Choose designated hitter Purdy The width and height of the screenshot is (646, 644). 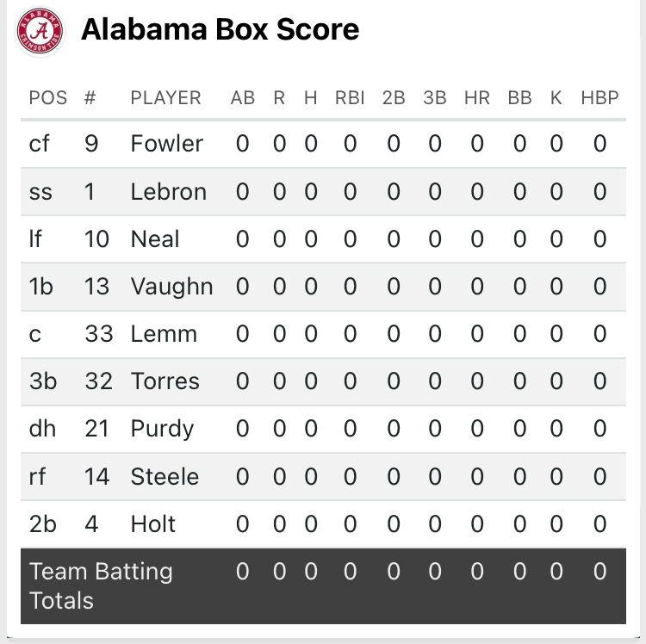coord(162,429)
